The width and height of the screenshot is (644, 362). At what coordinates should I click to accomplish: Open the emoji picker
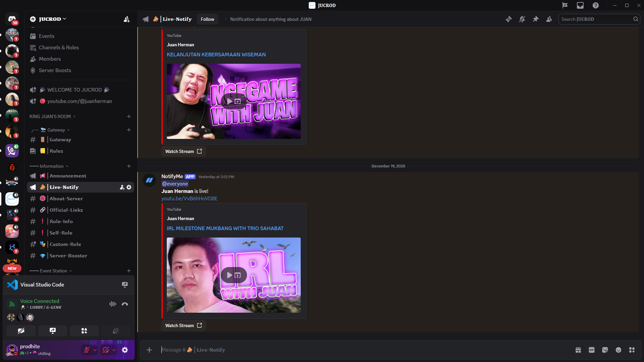point(618,350)
